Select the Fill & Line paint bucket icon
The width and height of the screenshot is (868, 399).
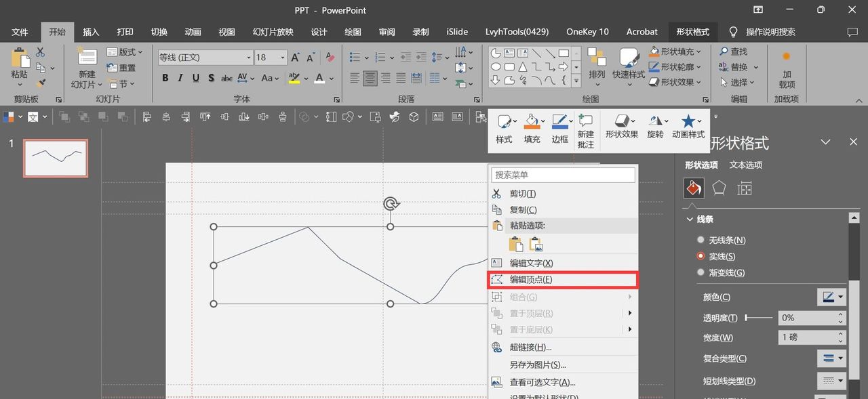pyautogui.click(x=694, y=188)
